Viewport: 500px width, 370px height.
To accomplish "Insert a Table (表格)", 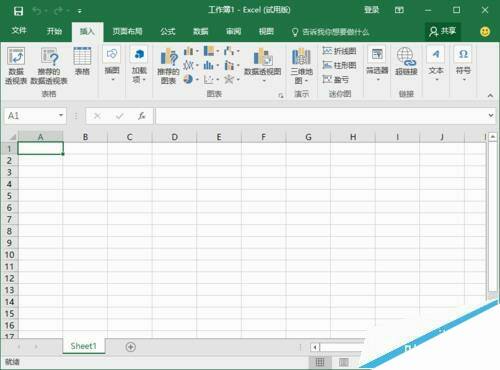I will tap(82, 61).
